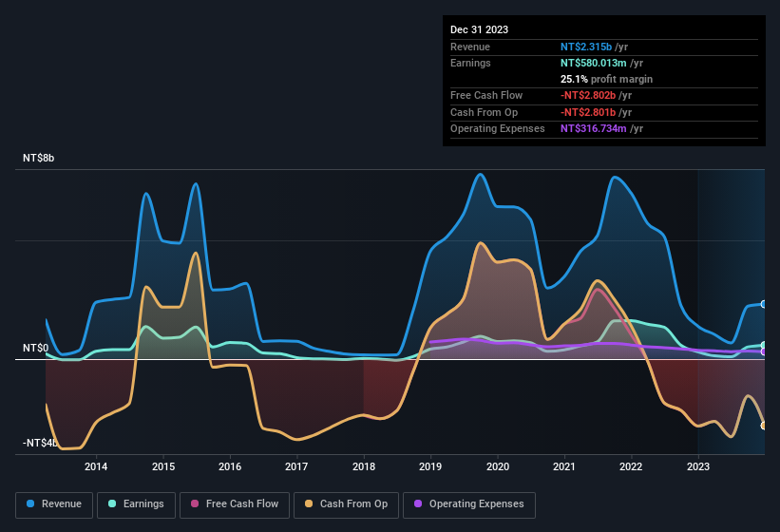The image size is (780, 532).
Task: Click the 2021 x-axis label
Action: [564, 466]
